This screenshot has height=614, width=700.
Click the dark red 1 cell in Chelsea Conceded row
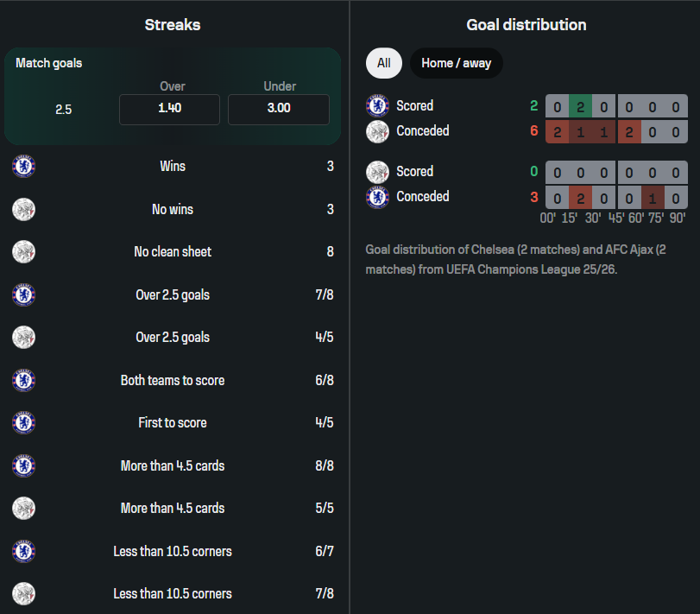tap(653, 197)
